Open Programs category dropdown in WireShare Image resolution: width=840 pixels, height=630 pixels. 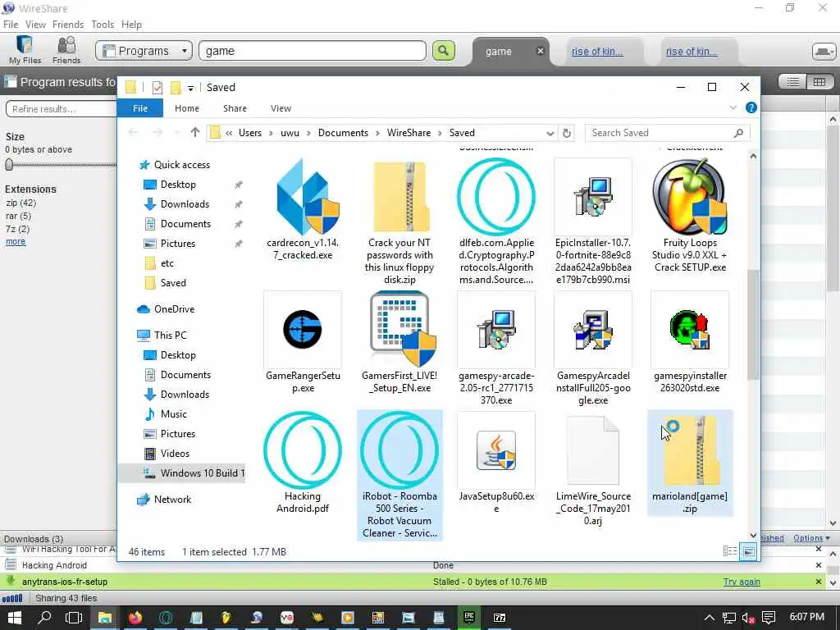pos(144,51)
